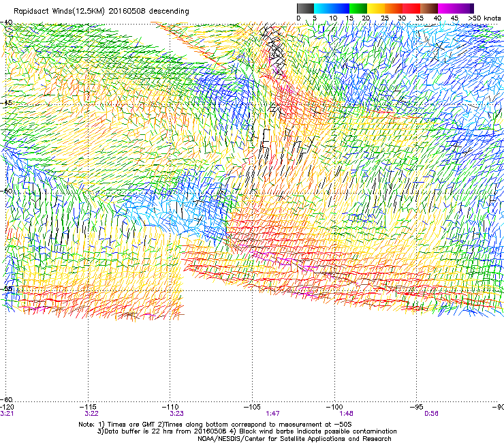Click the 'Data buffer is 22 hrs' note
Screen dimensions: 504x443
coord(247,431)
